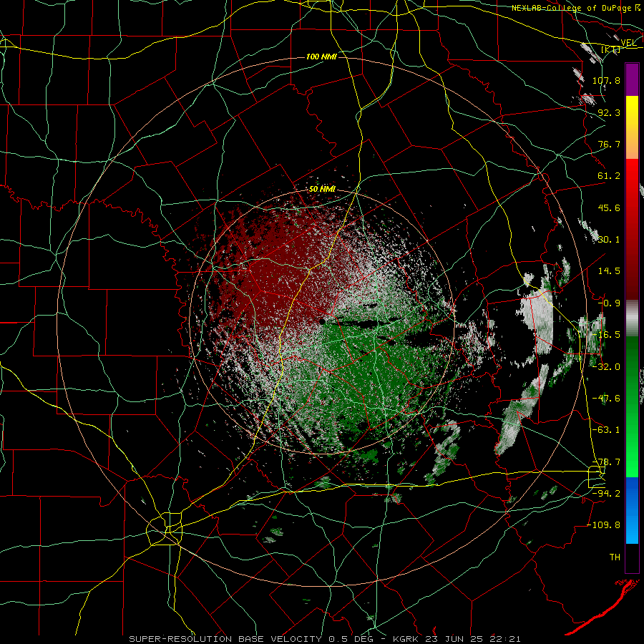Click the purple segment of velocity color bar
Screen dimensions: 644x644
coord(632,79)
